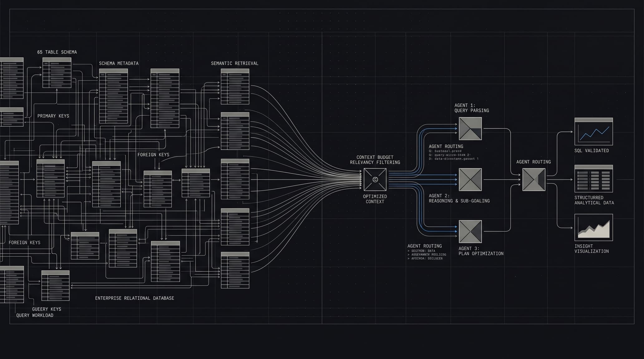Screen dimensions: 644x359
Task: Click the "ENTERPRISE RELATIONAL DATABASE" label
Action: click(x=134, y=298)
